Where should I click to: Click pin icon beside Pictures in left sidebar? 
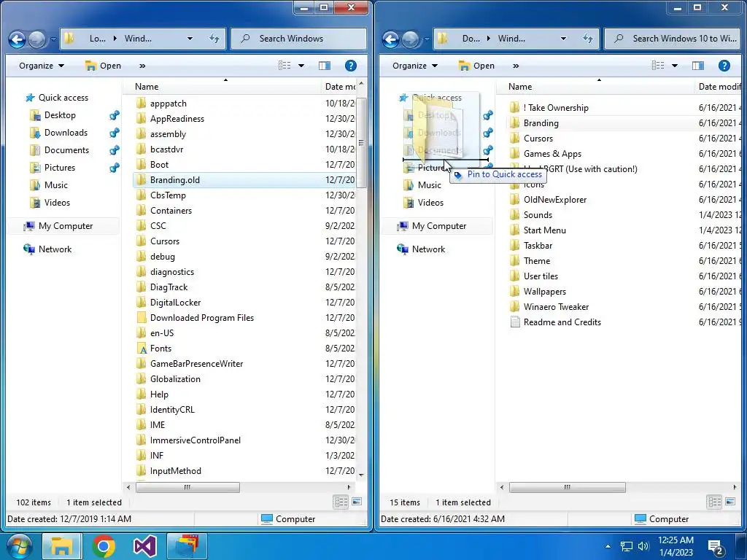point(115,168)
